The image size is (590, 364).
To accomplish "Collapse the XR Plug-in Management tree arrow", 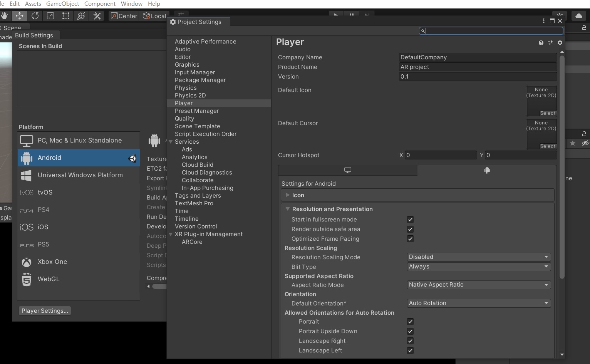I will [x=171, y=234].
